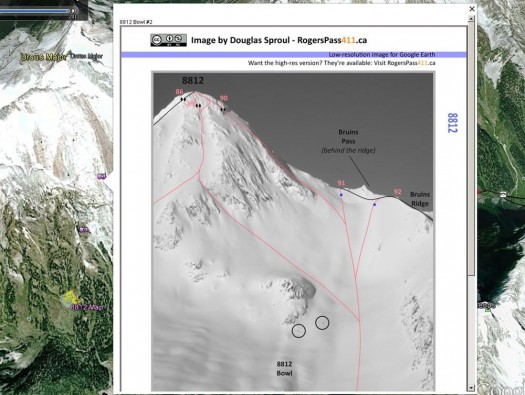525x395 pixels.
Task: Click the 8812 mountain photo in balloon
Action: coord(293,232)
